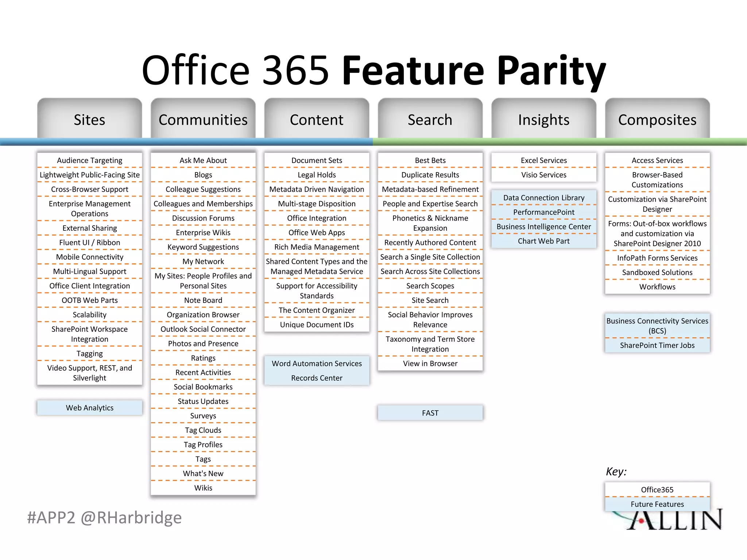747x560 pixels.
Task: Select 'Excel Services' under Insights
Action: (544, 160)
